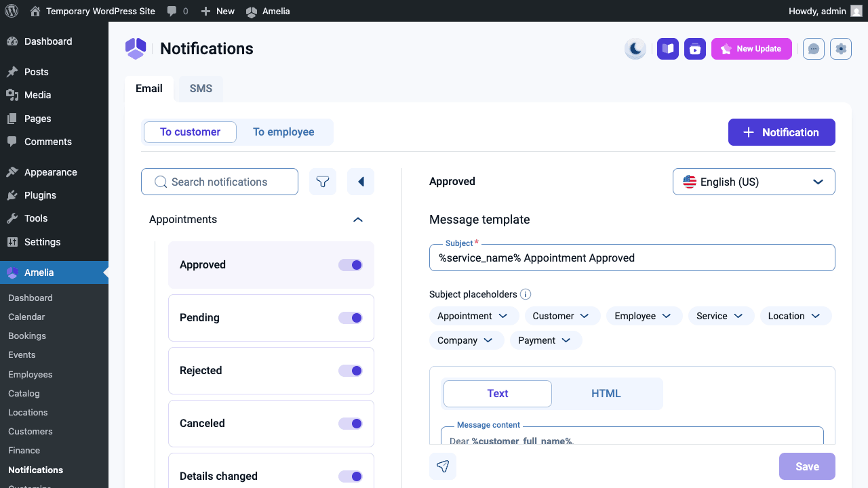Expand the Location placeholders dropdown
This screenshot has width=868, height=488.
coord(795,316)
